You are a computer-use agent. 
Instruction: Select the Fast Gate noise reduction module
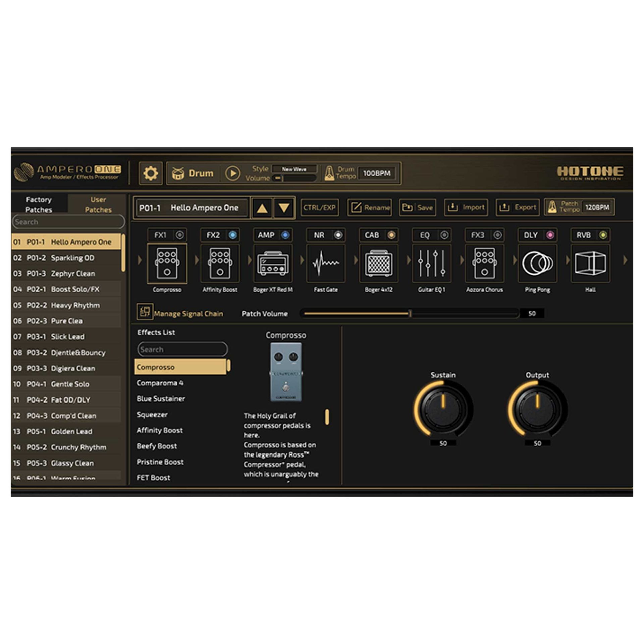pos(326,263)
